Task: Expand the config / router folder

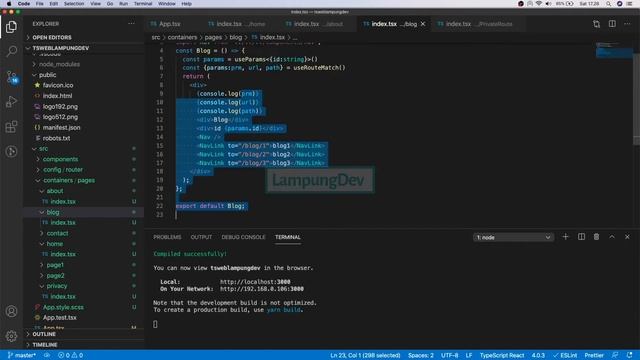Action: [x=63, y=169]
